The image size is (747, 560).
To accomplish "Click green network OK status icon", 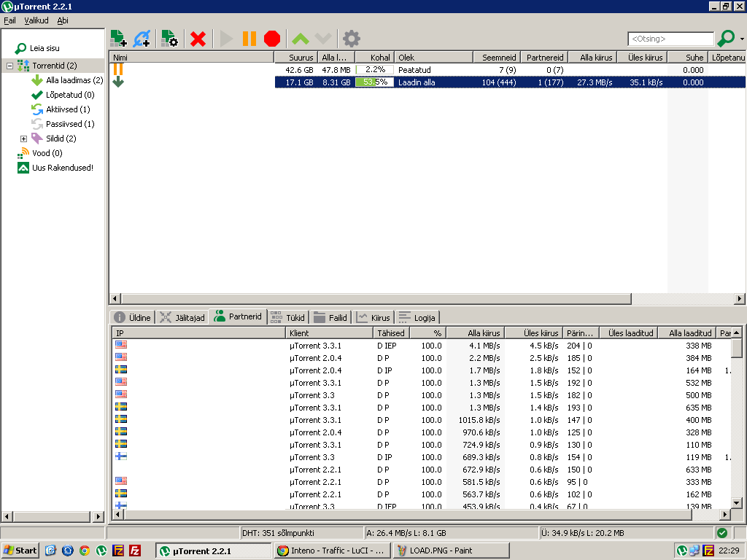I will [x=722, y=533].
